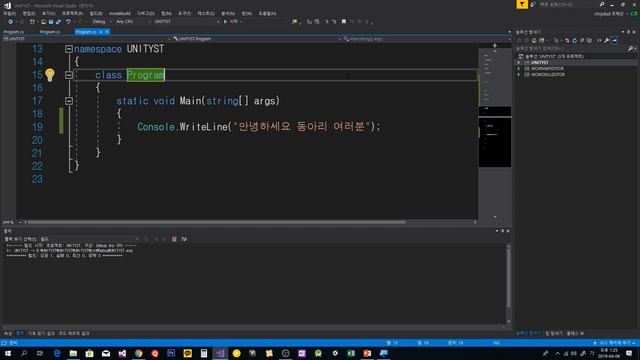Switch to the second Program.cs tab
The width and height of the screenshot is (640, 360).
[50, 32]
